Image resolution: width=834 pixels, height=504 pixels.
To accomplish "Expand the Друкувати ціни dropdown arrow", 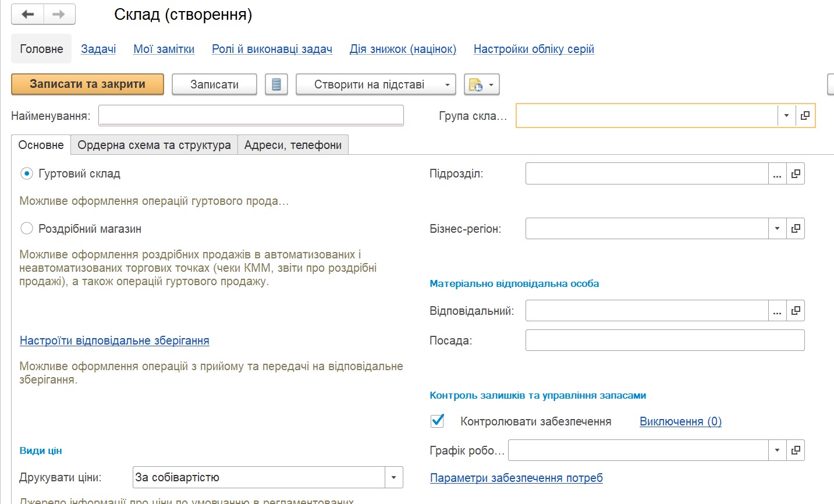I will [x=393, y=477].
